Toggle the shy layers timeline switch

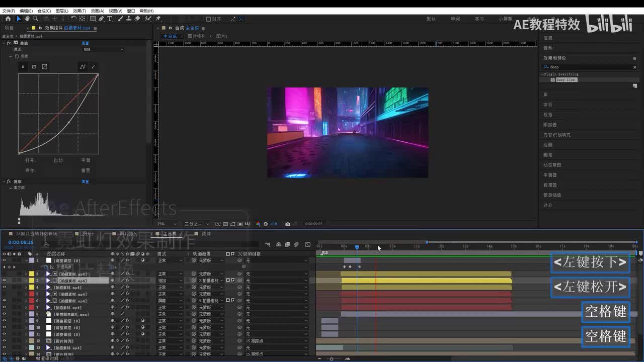(x=278, y=244)
